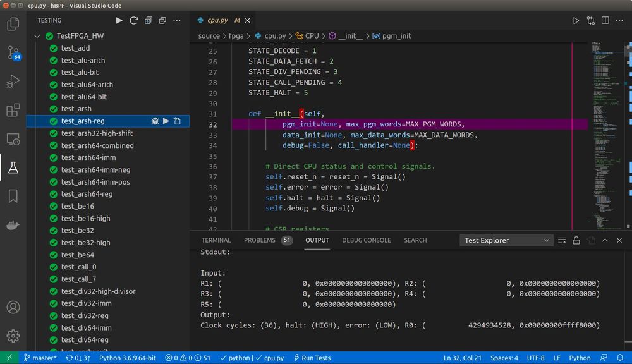Split the editor to the right
632x364 pixels.
(x=605, y=21)
